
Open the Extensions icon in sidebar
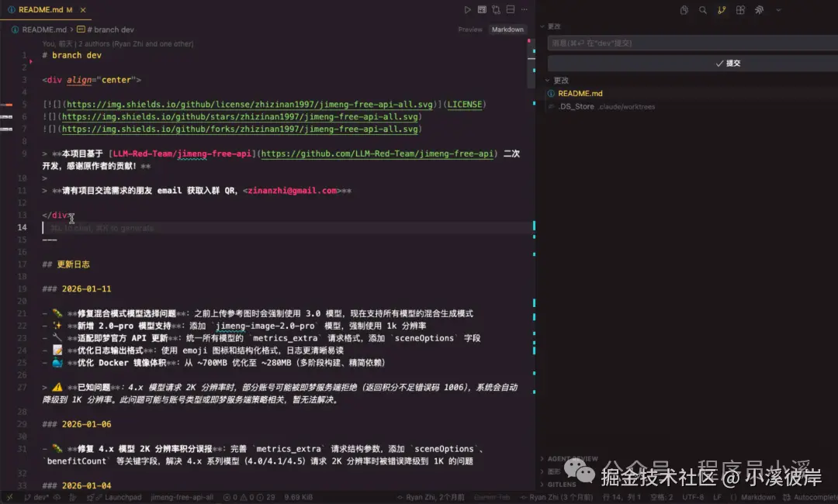[740, 10]
